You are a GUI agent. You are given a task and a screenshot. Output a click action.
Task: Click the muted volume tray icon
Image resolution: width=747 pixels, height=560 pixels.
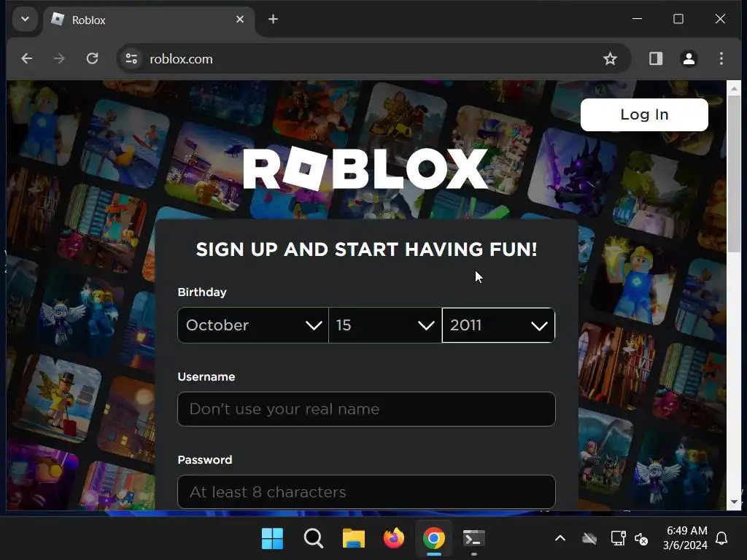pyautogui.click(x=641, y=539)
